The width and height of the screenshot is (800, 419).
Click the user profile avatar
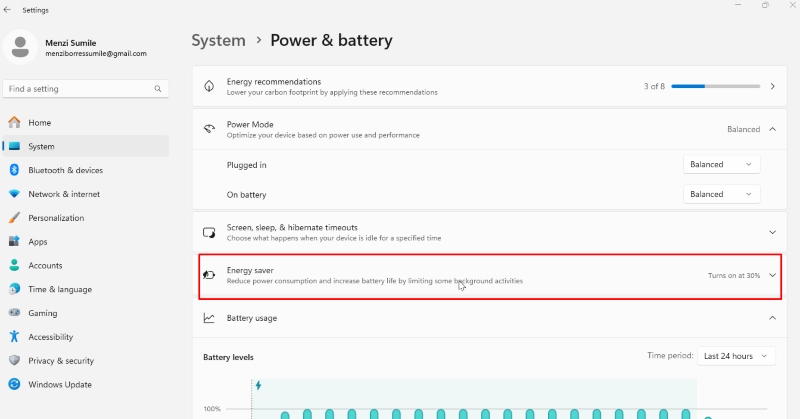coord(20,47)
